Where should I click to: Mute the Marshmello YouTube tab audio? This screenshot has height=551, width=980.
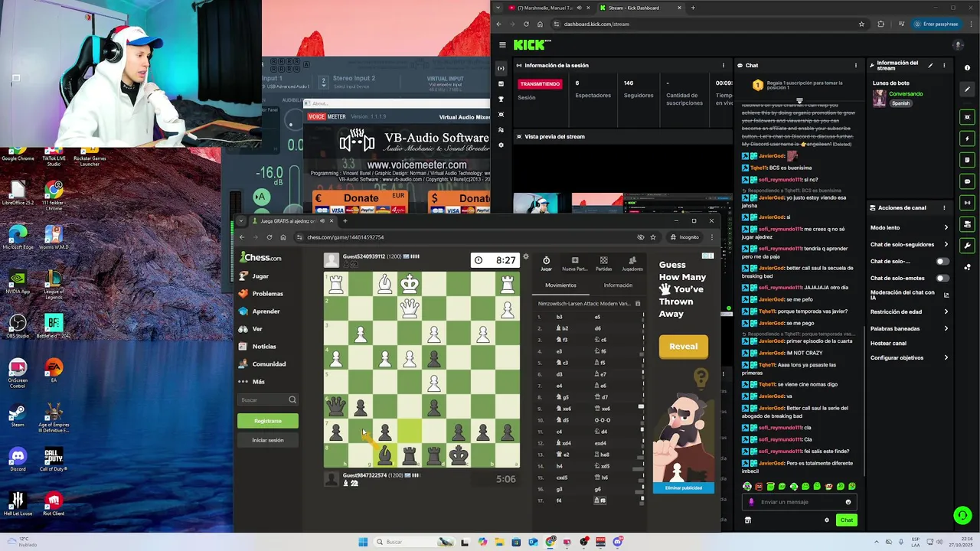coord(579,8)
